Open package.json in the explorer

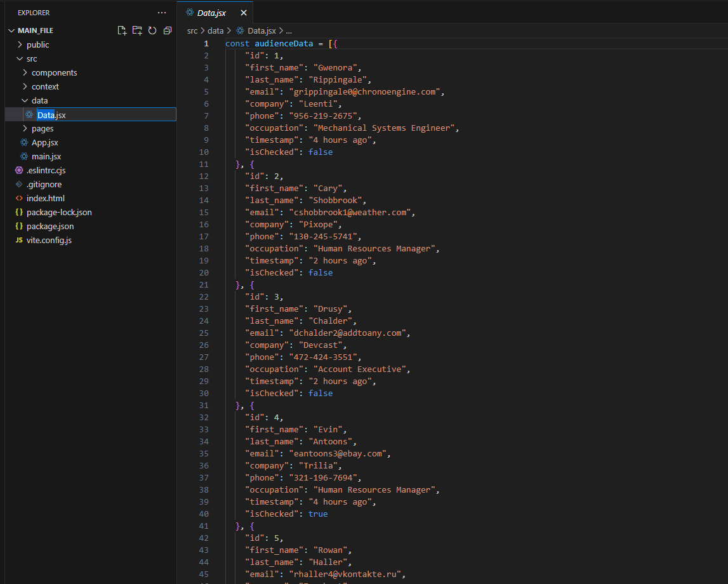[x=50, y=226]
